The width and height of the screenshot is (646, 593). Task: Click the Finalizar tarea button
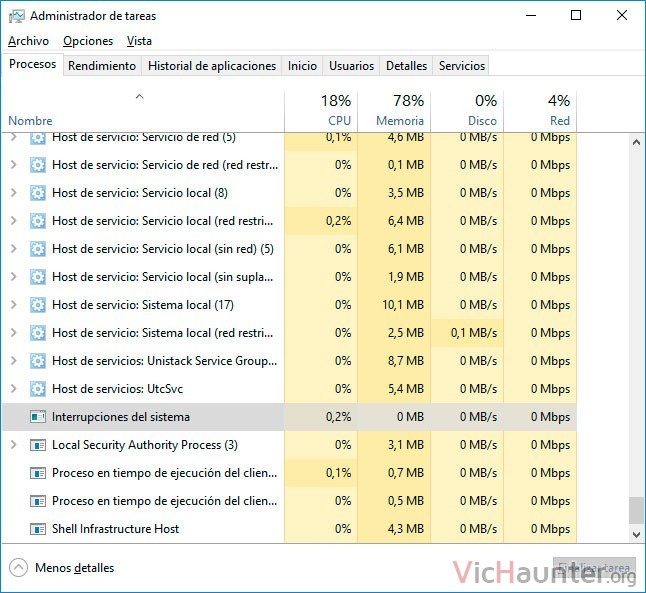[x=594, y=569]
